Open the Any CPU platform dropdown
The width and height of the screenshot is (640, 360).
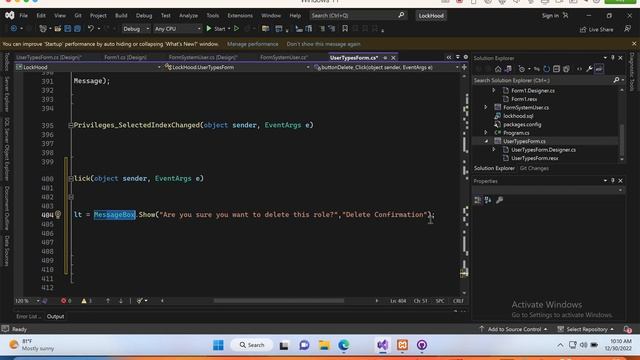coord(178,29)
